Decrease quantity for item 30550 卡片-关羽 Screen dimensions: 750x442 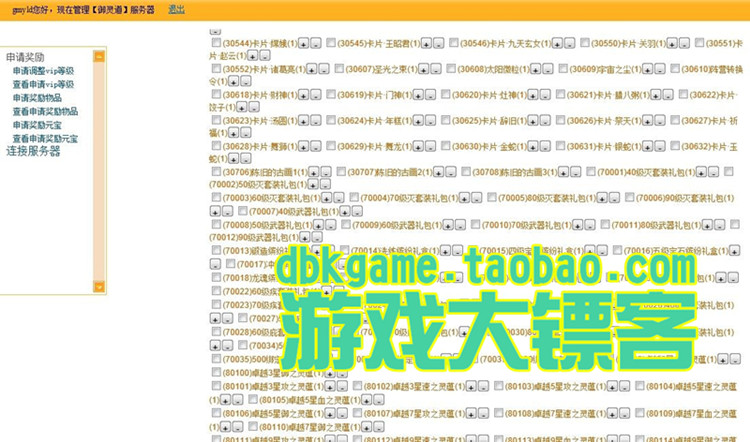[x=684, y=44]
